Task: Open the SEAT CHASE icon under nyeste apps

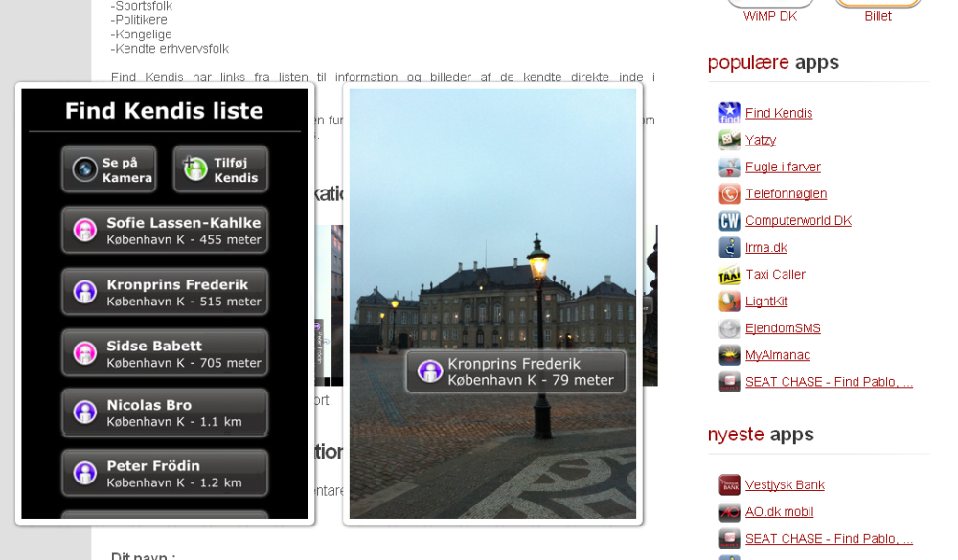Action: 729,539
